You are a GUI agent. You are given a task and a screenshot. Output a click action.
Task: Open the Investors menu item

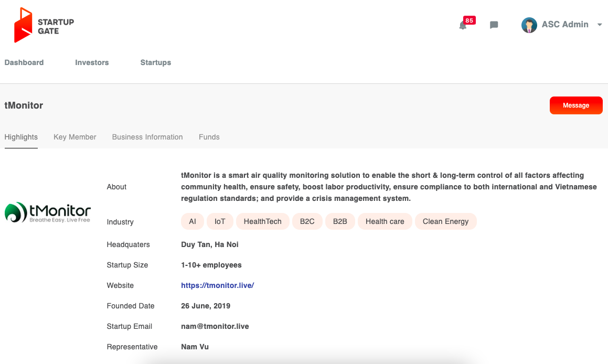(92, 62)
